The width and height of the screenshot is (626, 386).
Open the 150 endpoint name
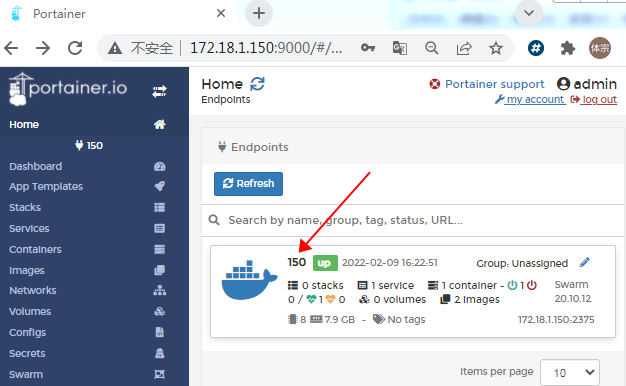tap(297, 262)
